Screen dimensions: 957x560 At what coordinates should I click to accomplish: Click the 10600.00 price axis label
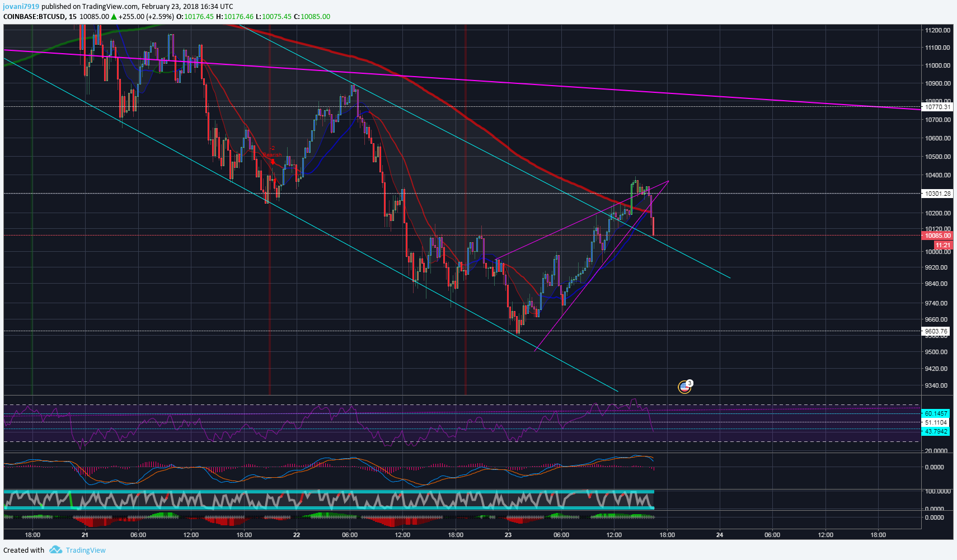[x=937, y=138]
